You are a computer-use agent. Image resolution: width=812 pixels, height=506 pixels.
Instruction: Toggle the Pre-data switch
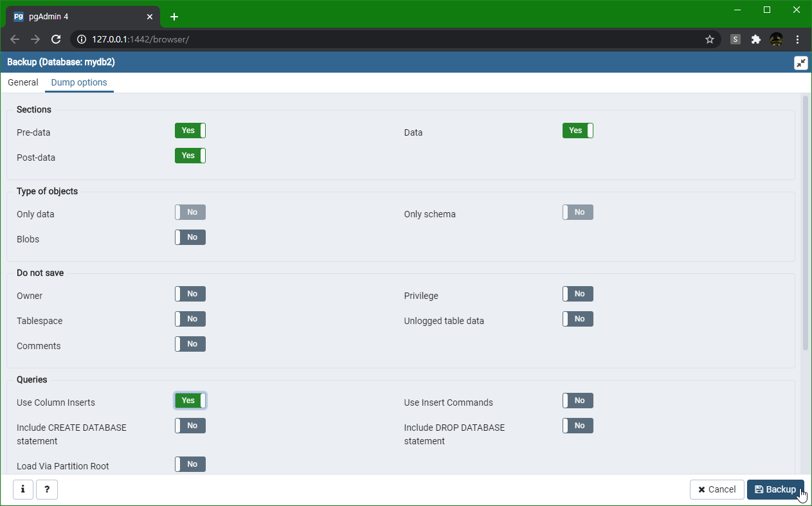coord(190,131)
